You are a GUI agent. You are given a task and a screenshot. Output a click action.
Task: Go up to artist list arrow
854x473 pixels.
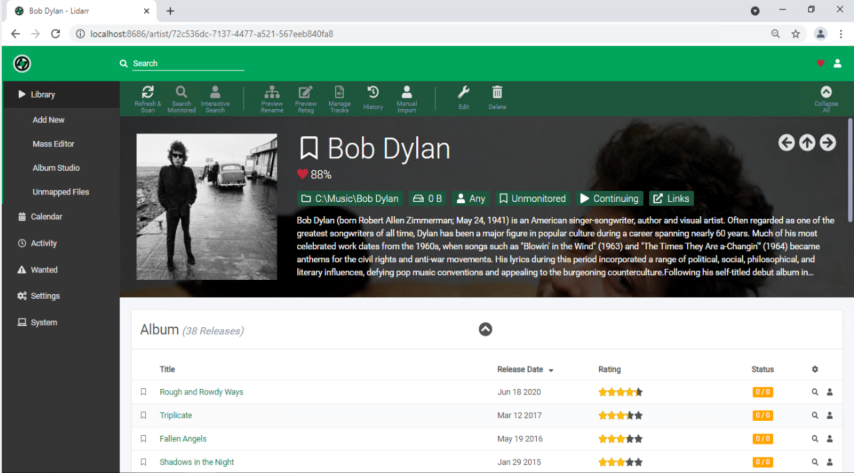coord(807,143)
